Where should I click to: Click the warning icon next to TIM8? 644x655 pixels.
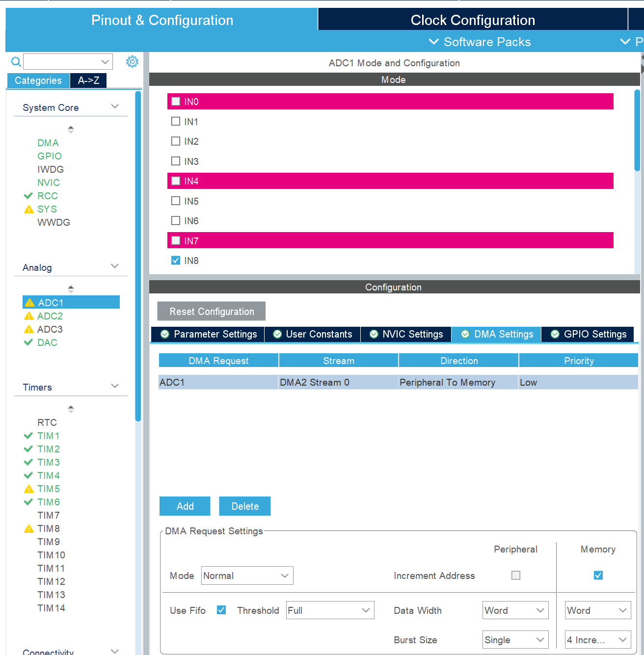(x=28, y=528)
